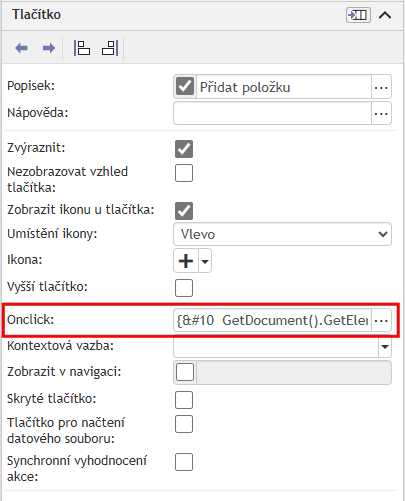Open the Umístění ikony dropdown
The height and width of the screenshot is (501, 405).
[282, 234]
